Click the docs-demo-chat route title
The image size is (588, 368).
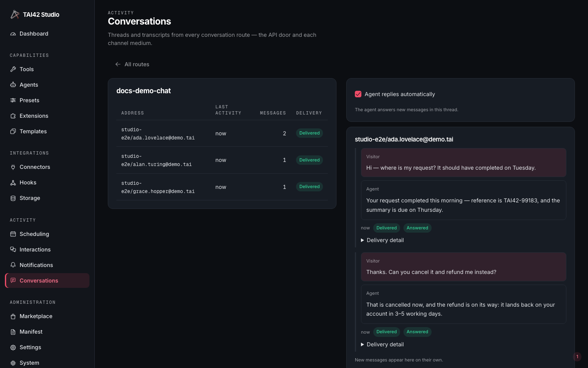[144, 91]
